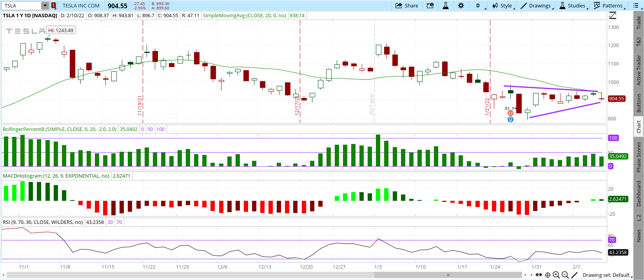644x280 pixels.
Task: Click the $2.54 earnings value label
Action: pos(511,108)
